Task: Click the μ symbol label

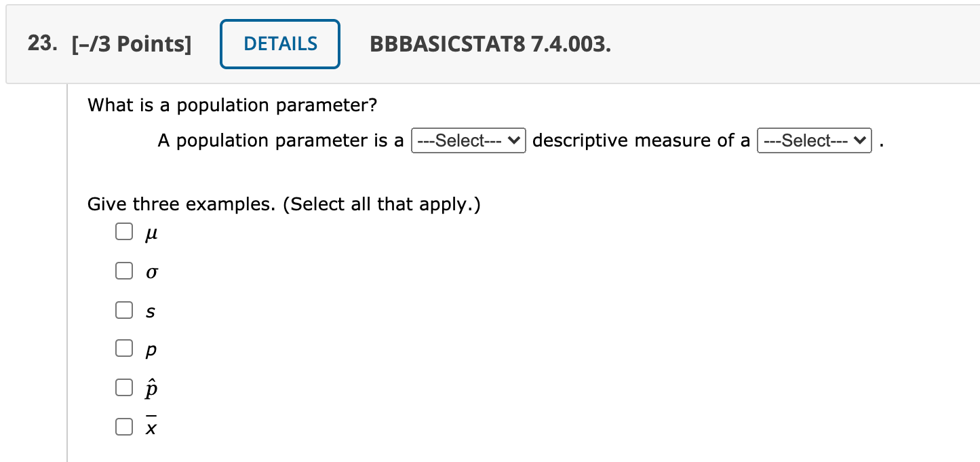Action: (x=151, y=232)
